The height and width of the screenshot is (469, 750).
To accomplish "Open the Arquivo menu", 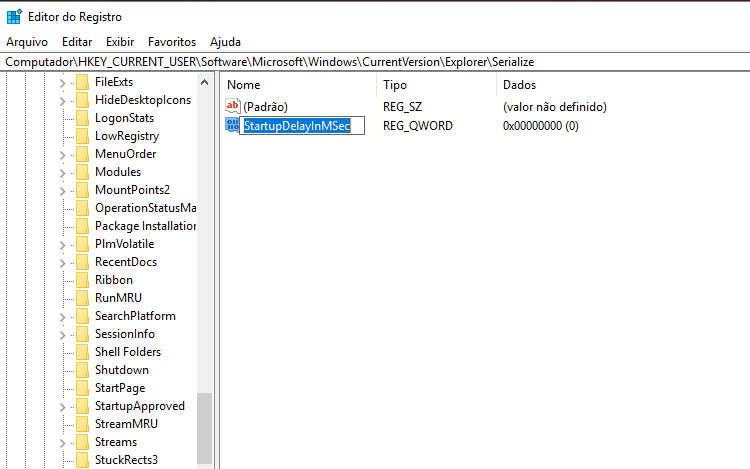I will point(27,42).
